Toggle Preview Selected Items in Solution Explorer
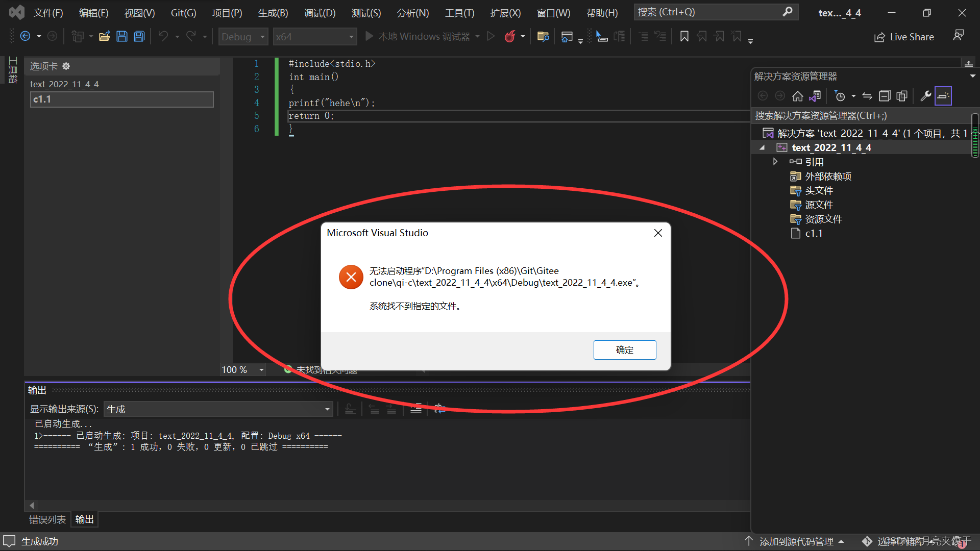 point(943,96)
